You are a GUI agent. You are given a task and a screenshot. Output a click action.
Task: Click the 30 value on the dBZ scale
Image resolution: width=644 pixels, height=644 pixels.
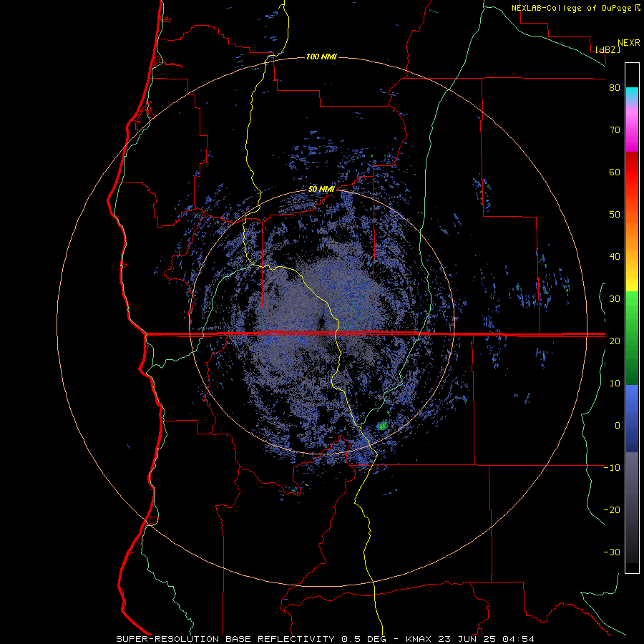[x=615, y=299]
